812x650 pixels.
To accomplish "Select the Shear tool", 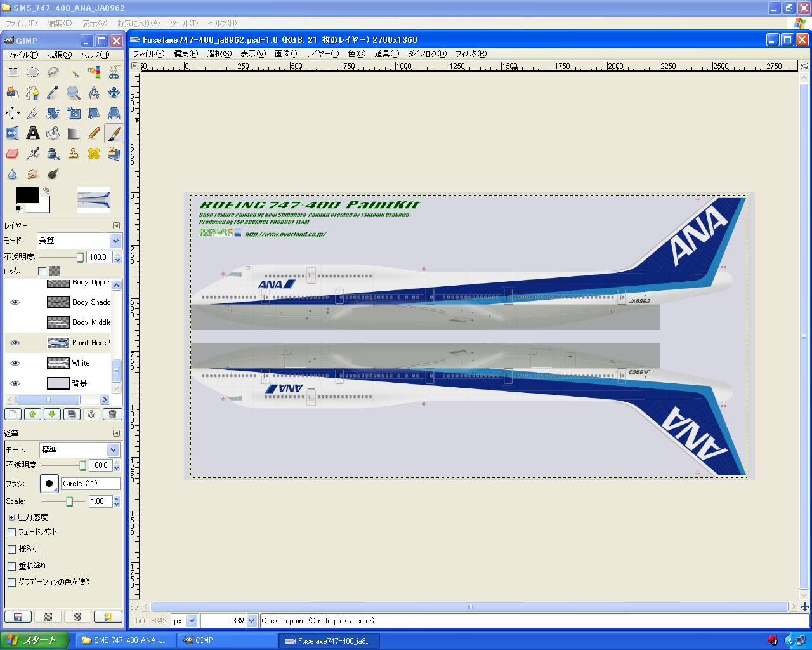I will [x=93, y=113].
